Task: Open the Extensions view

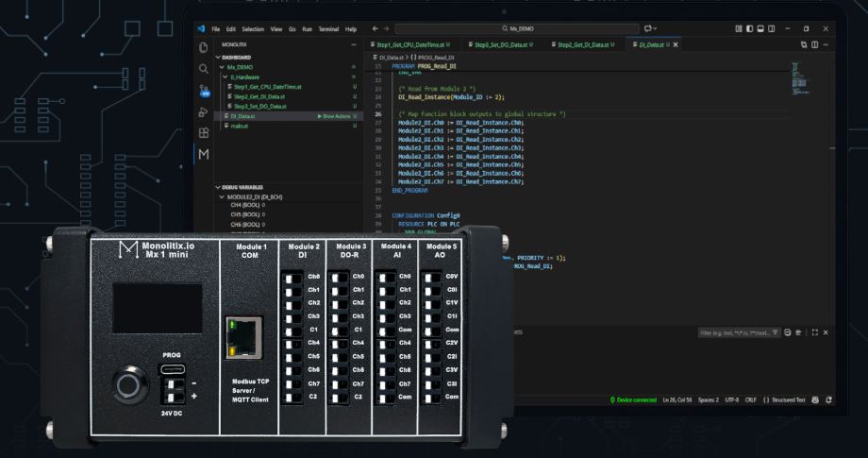Action: [203, 133]
